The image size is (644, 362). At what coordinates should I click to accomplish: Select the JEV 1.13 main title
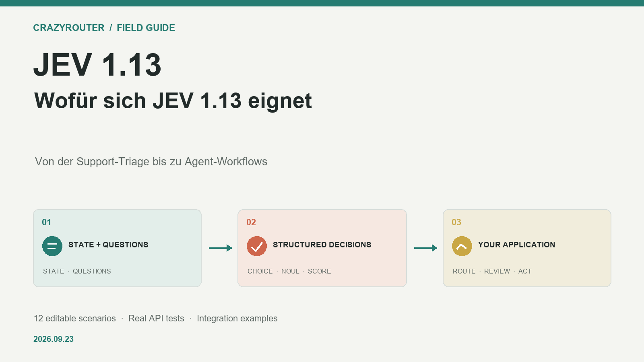pyautogui.click(x=97, y=65)
